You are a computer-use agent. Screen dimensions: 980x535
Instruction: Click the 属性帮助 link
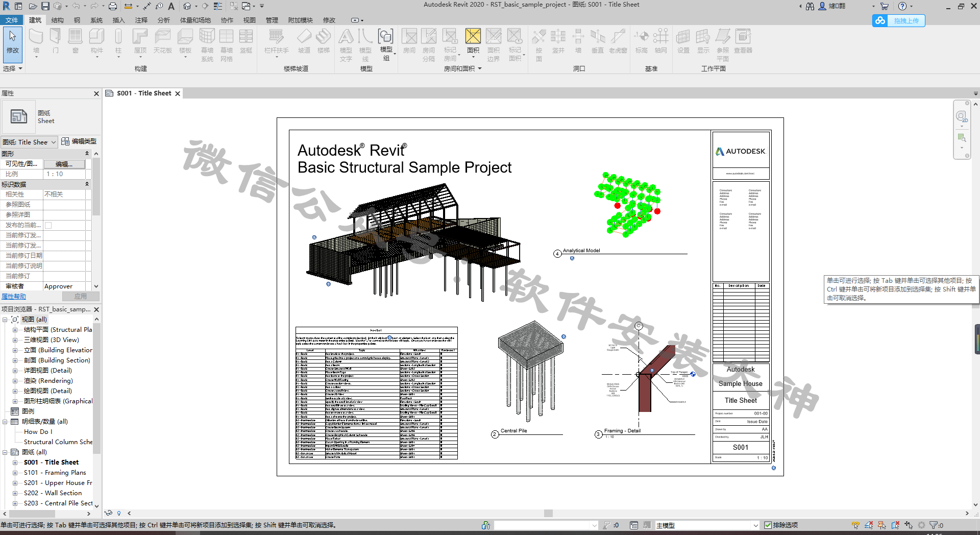click(14, 297)
